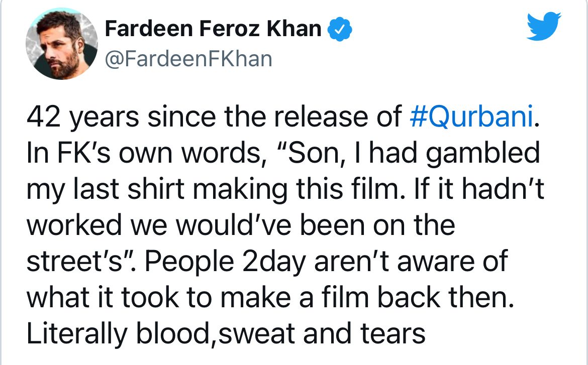Click the @FardeenFKhan handle

tap(187, 59)
